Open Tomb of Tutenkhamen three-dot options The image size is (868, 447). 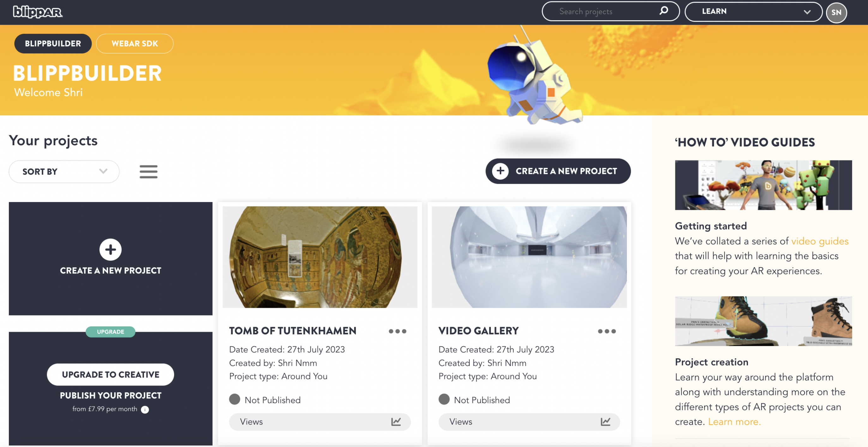click(x=398, y=331)
